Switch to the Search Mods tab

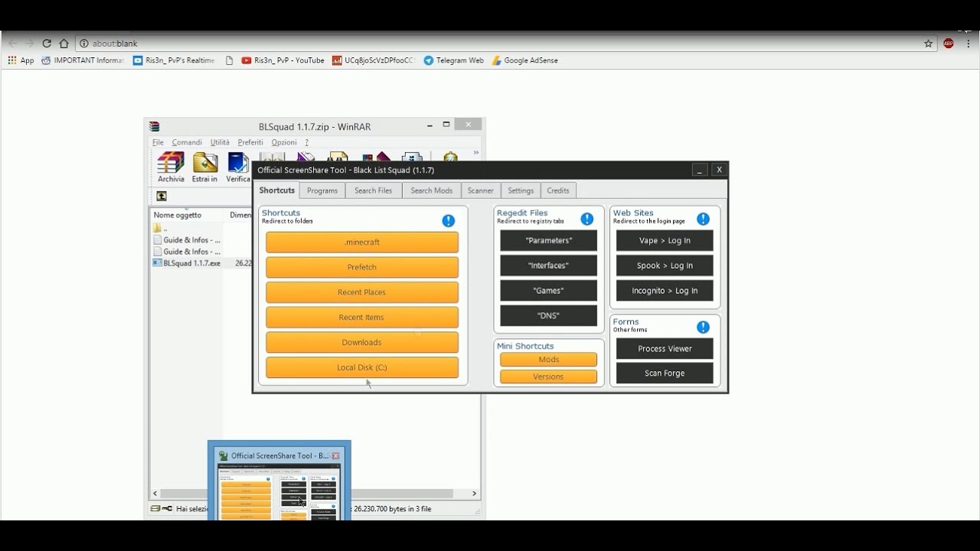pyautogui.click(x=432, y=191)
